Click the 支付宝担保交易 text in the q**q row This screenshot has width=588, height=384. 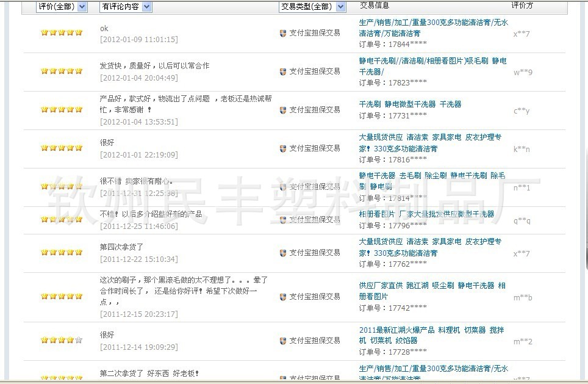tap(314, 220)
